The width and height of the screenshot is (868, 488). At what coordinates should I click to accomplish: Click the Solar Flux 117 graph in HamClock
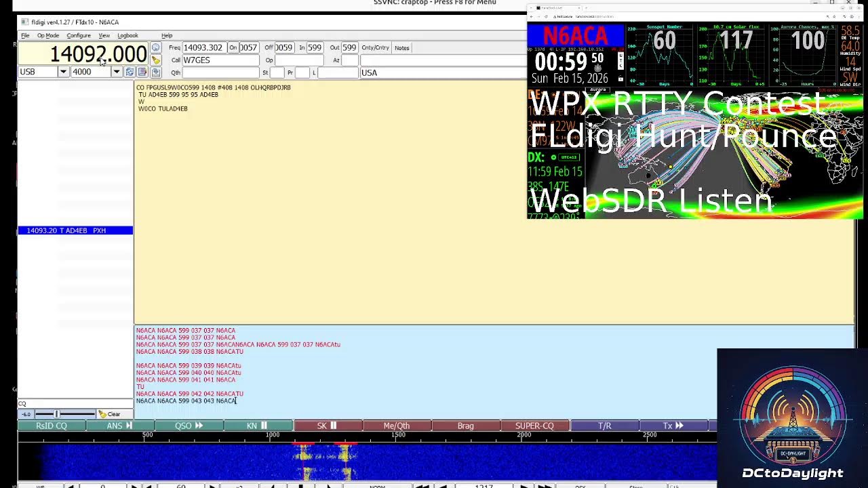(731, 54)
